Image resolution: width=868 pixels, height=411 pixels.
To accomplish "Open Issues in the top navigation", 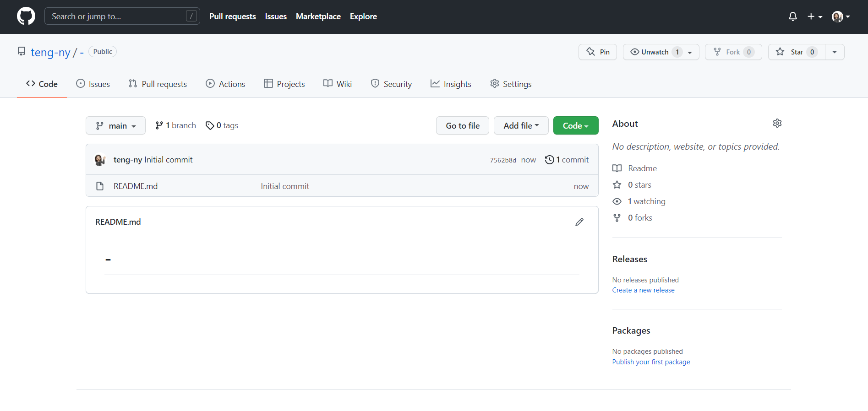I will point(276,16).
